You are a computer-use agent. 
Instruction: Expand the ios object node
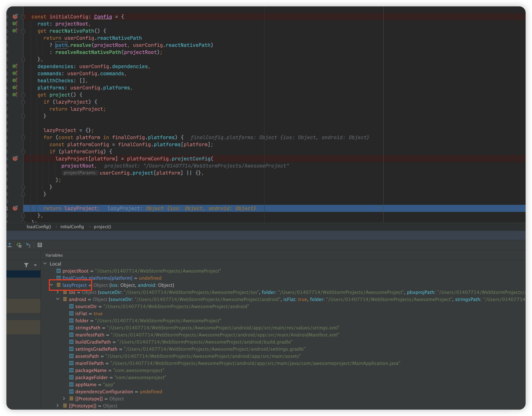[58, 292]
